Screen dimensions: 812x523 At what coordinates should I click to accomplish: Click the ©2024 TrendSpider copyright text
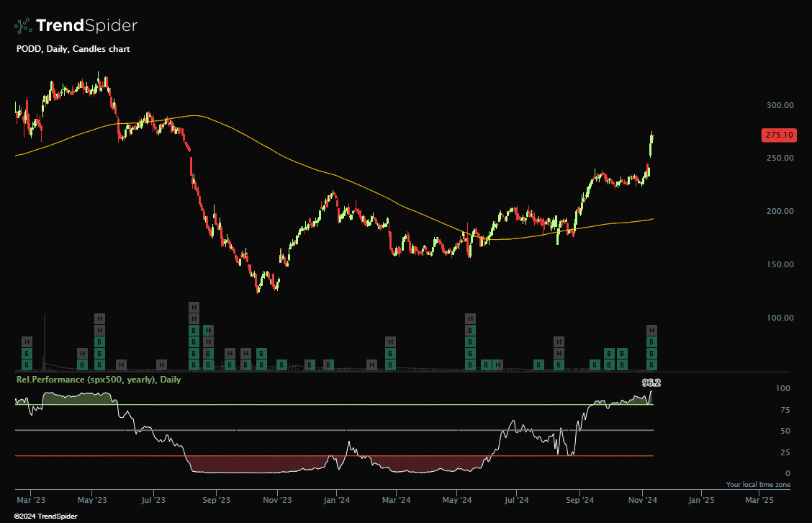pos(45,517)
